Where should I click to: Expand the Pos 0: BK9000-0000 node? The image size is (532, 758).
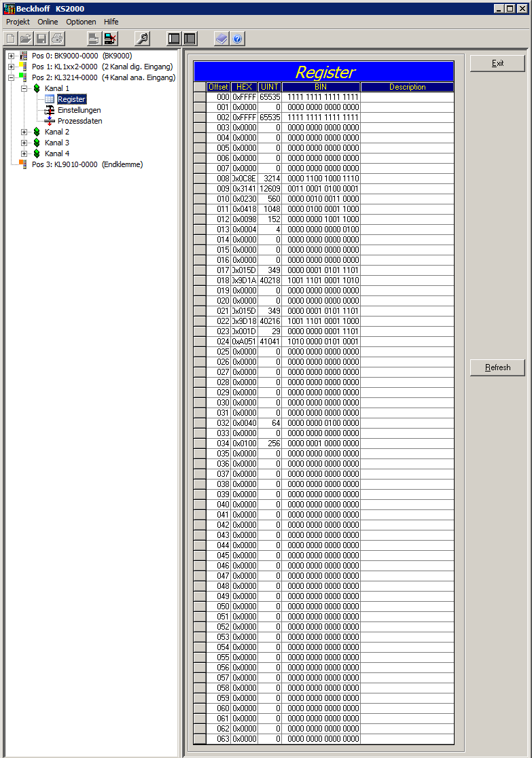pyautogui.click(x=12, y=56)
